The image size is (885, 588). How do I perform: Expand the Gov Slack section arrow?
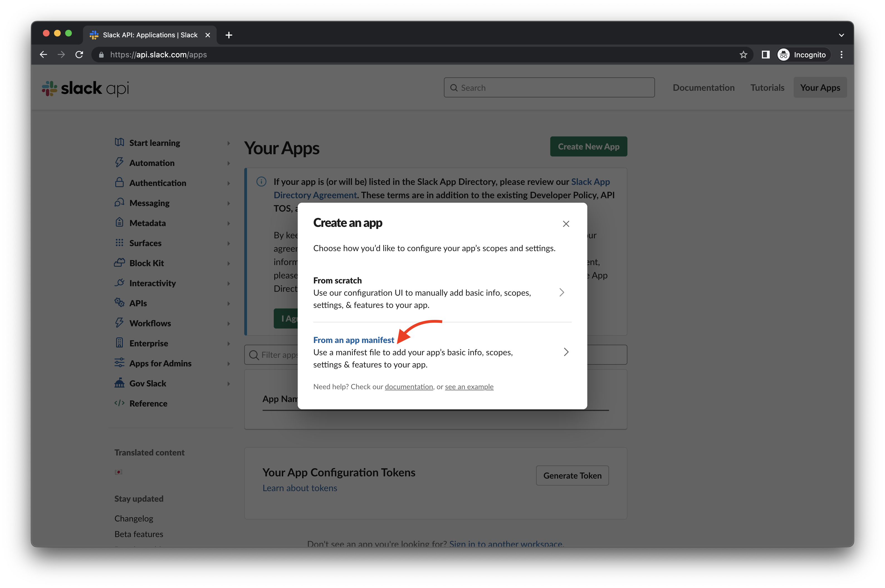[228, 384]
